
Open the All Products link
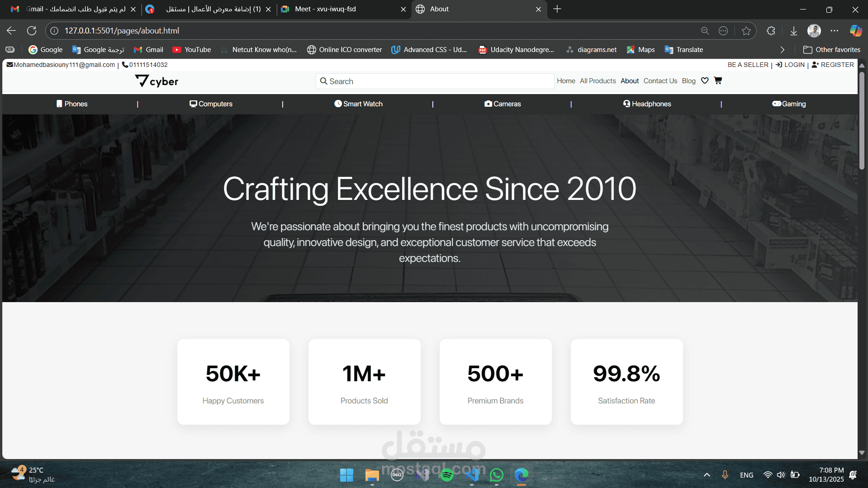pos(598,81)
